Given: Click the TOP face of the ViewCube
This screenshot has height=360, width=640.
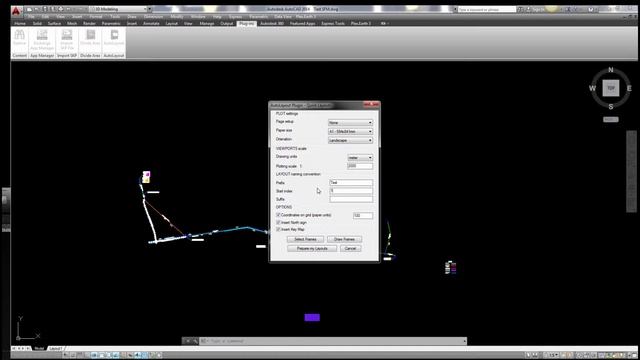Looking at the screenshot, I should pyautogui.click(x=611, y=88).
